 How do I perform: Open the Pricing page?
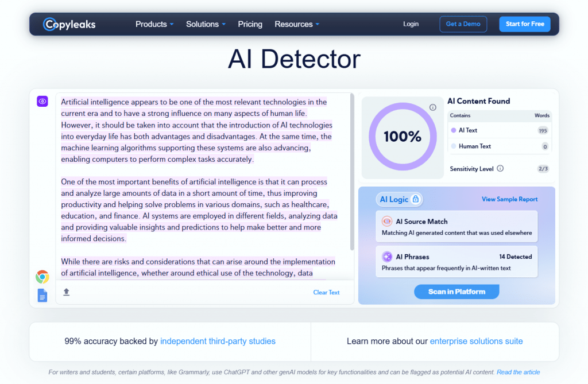250,24
